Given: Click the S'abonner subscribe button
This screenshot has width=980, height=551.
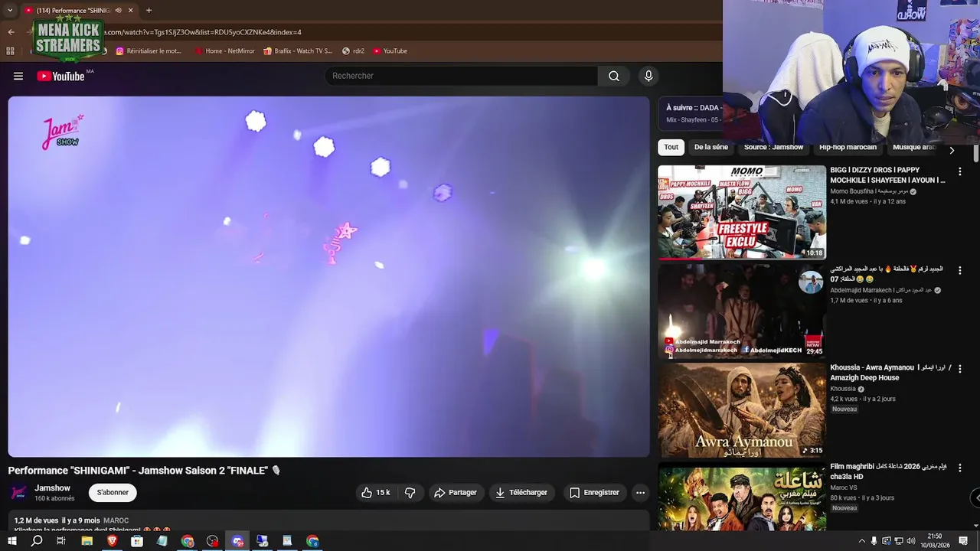Looking at the screenshot, I should coord(113,493).
